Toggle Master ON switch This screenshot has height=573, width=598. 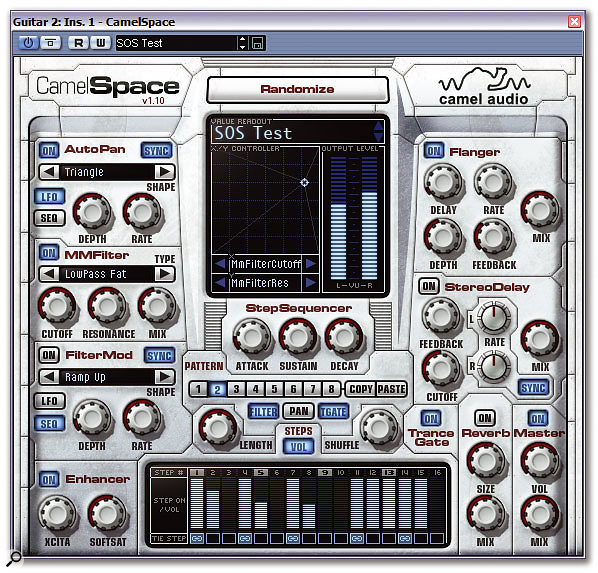(x=538, y=418)
